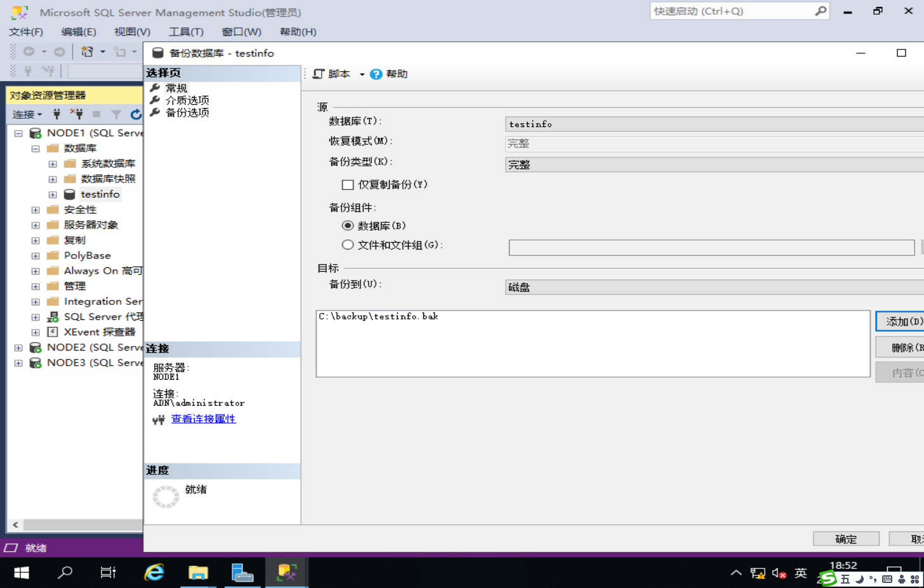Collapse the NODE1 server node
This screenshot has height=588, width=924.
click(18, 133)
